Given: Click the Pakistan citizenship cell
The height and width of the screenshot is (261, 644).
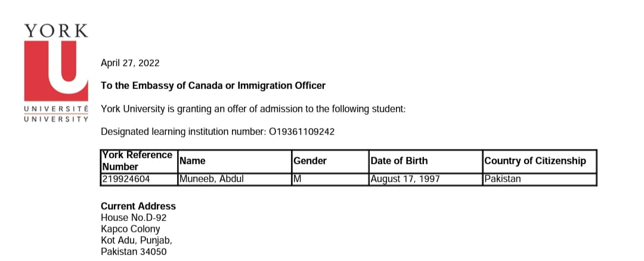Looking at the screenshot, I should [503, 179].
